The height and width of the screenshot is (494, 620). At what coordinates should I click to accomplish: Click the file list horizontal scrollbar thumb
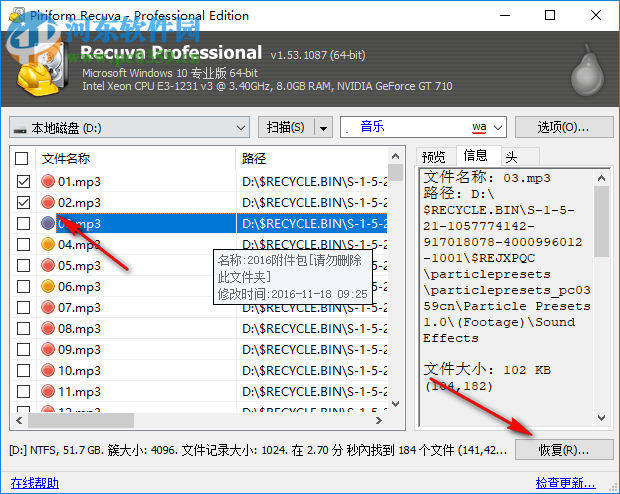[x=81, y=420]
